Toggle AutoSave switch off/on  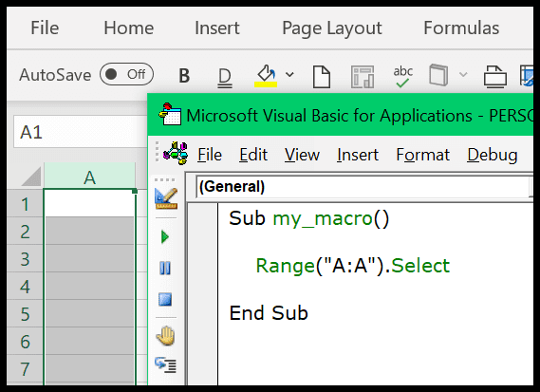point(126,74)
